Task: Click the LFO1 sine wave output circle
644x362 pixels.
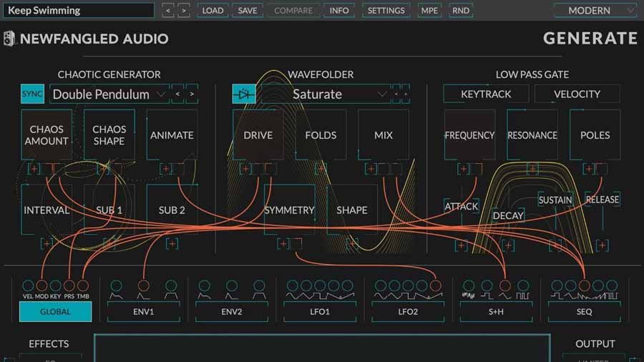Action: (x=293, y=285)
